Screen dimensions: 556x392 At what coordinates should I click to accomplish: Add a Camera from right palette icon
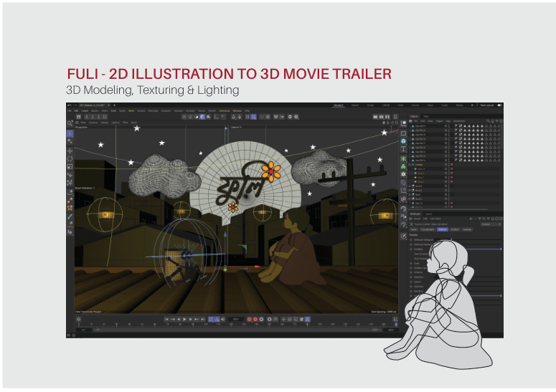pyautogui.click(x=403, y=216)
